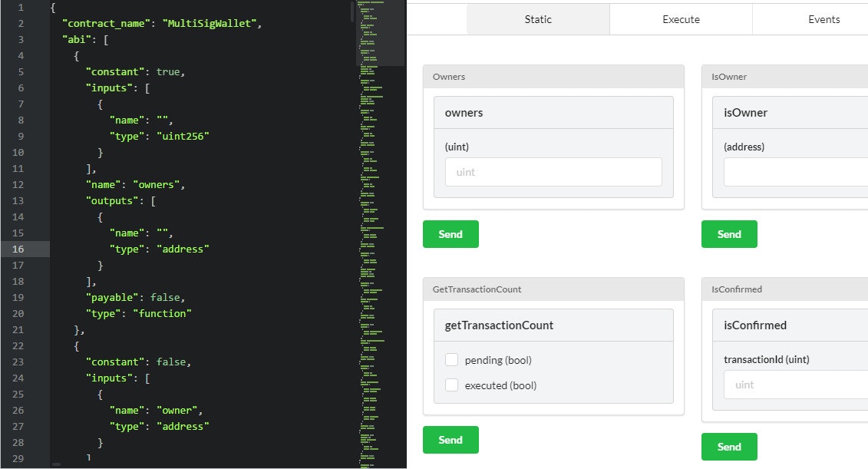Check the pending (bool) checkbox
This screenshot has width=868, height=469.
coord(452,360)
